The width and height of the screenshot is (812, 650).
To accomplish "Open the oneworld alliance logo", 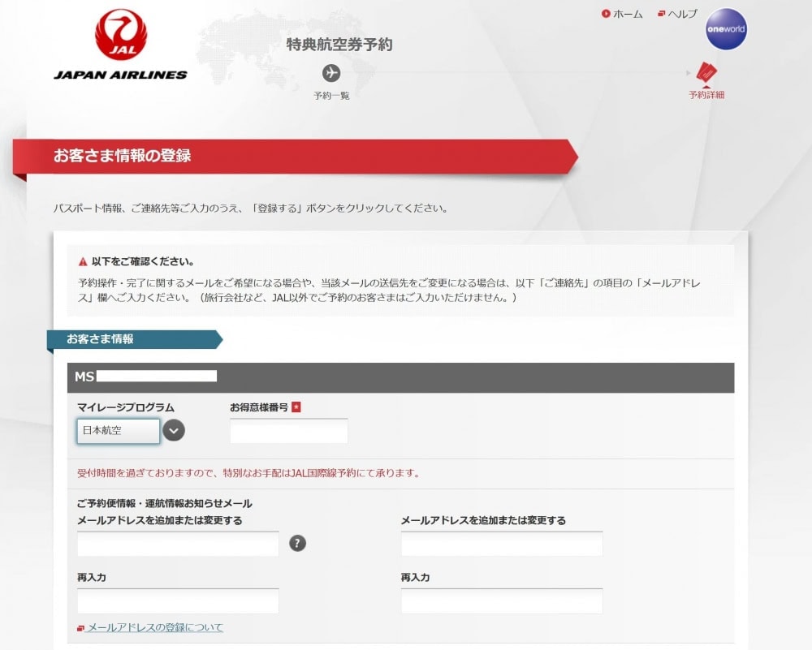I will pyautogui.click(x=726, y=29).
